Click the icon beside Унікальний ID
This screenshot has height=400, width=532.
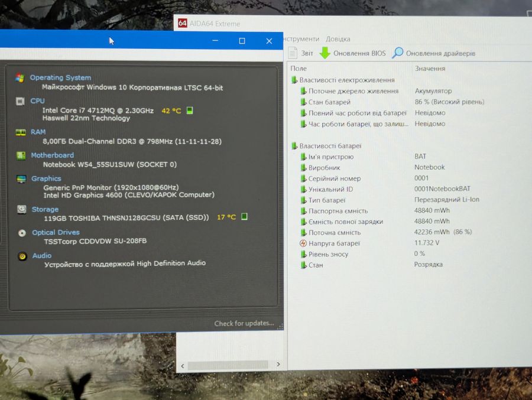pyautogui.click(x=303, y=189)
